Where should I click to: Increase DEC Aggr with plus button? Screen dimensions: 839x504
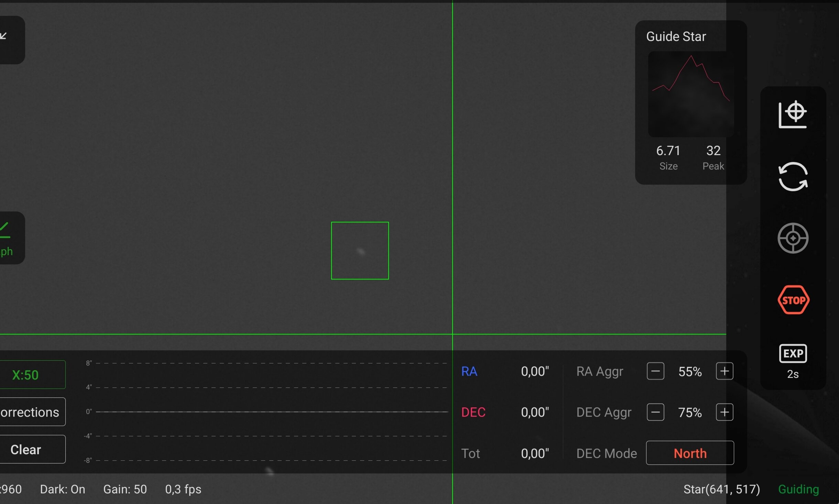point(724,412)
